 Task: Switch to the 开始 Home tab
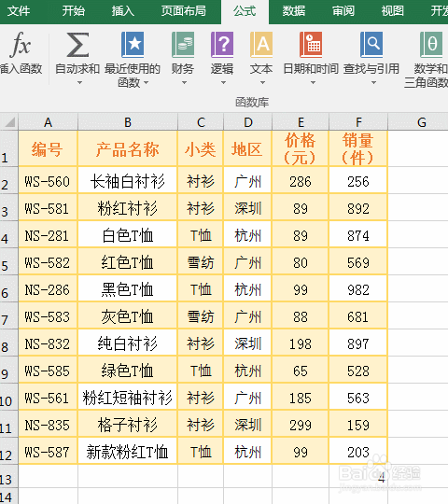[x=74, y=11]
